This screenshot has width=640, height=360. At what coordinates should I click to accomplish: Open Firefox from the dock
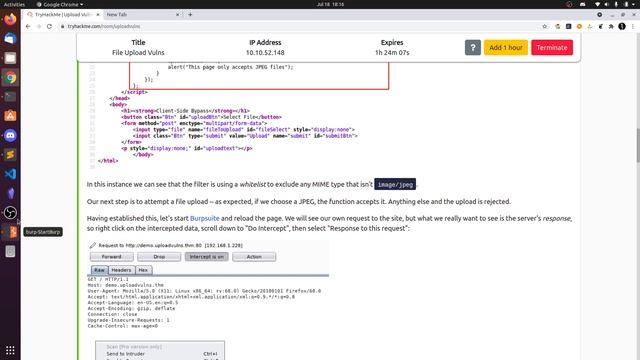tap(10, 19)
